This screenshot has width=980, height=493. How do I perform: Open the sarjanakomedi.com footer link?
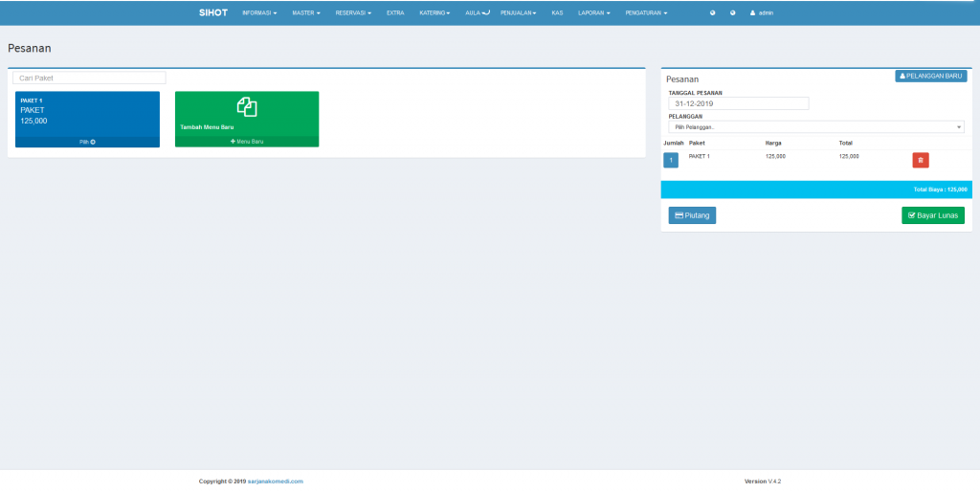(276, 482)
